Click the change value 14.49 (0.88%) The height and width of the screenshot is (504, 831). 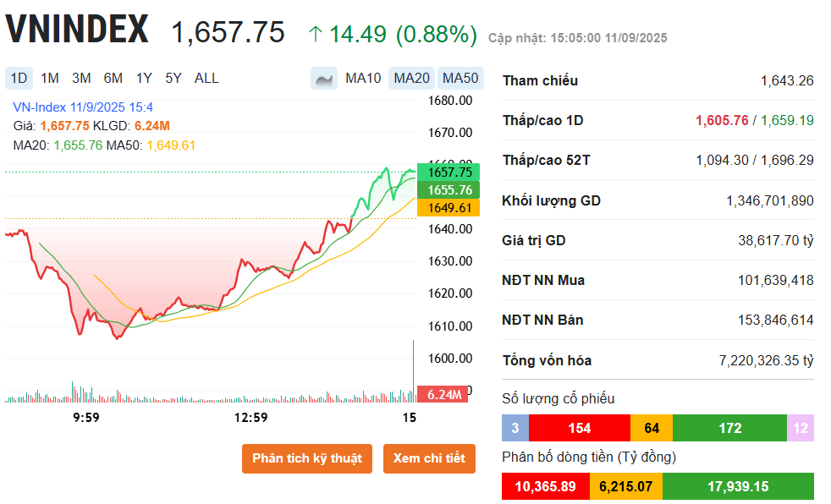click(393, 35)
